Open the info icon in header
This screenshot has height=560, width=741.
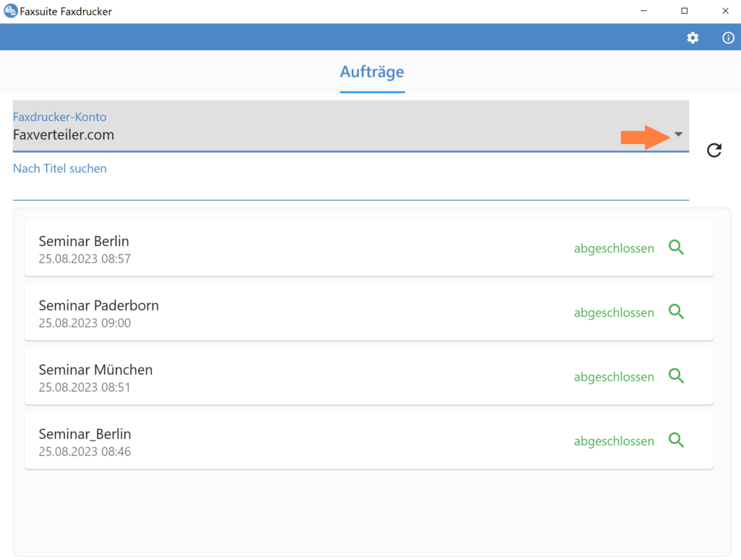click(728, 38)
